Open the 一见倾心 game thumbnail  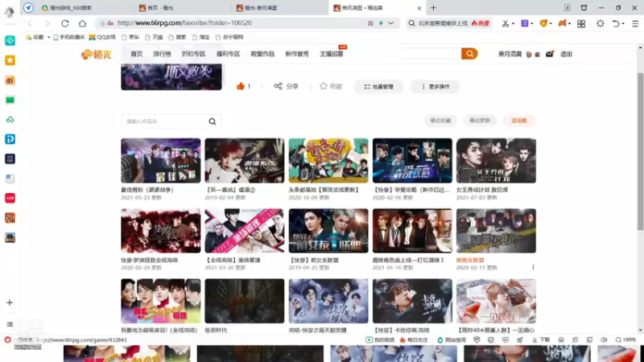pyautogui.click(x=496, y=301)
